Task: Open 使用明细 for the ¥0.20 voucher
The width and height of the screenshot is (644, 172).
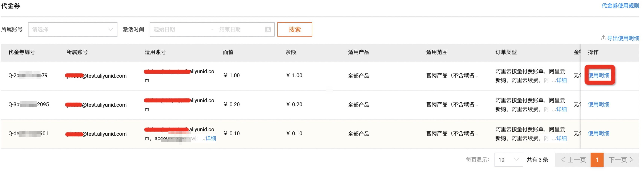Action: coord(599,104)
